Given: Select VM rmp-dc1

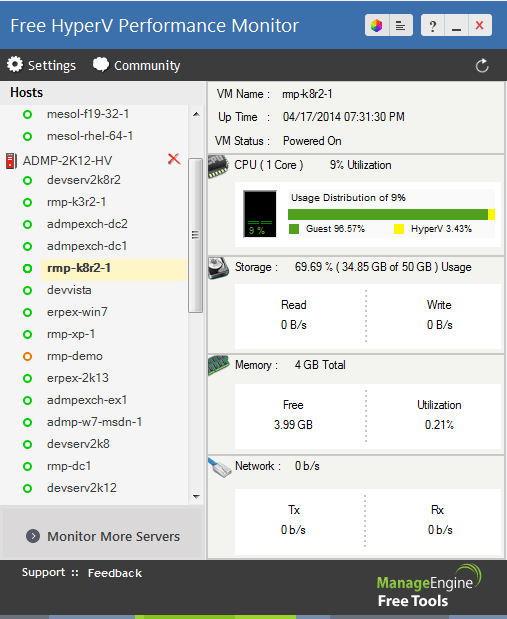Looking at the screenshot, I should [x=69, y=466].
